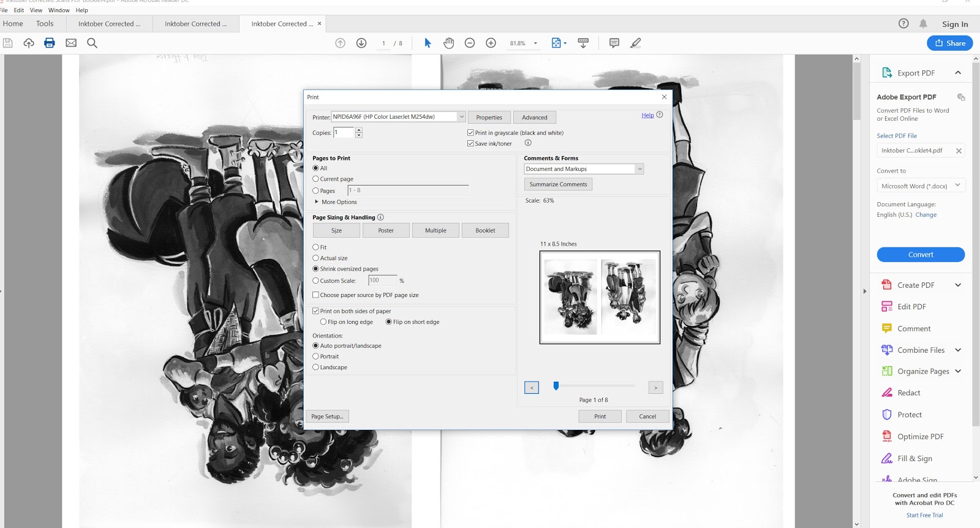Click the Comment tool icon in sidebar

point(887,328)
